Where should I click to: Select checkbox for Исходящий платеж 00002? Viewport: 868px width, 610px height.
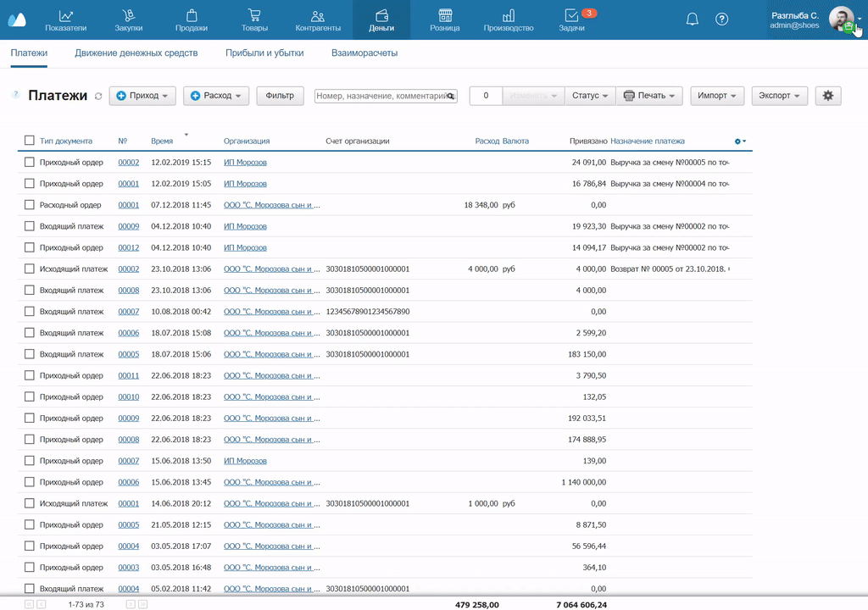coord(30,269)
